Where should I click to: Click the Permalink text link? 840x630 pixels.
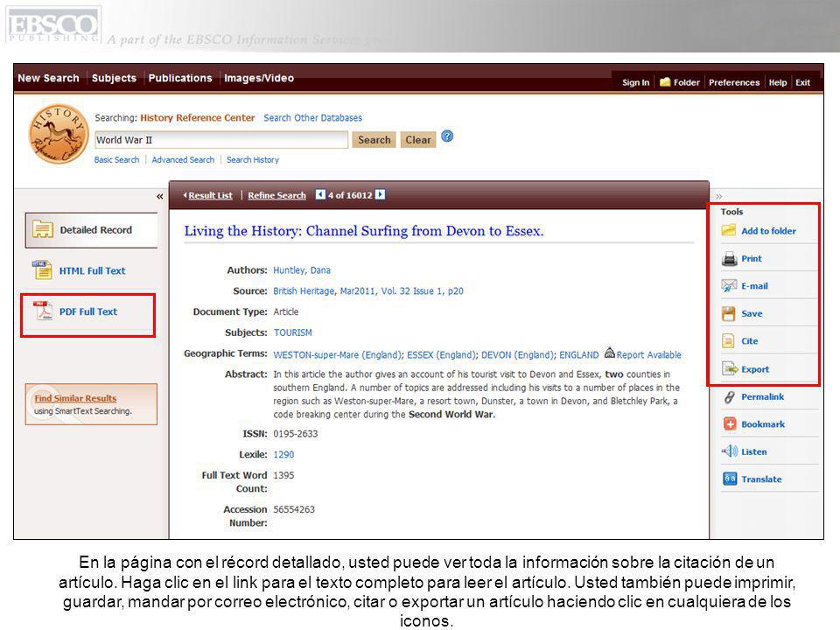point(762,397)
